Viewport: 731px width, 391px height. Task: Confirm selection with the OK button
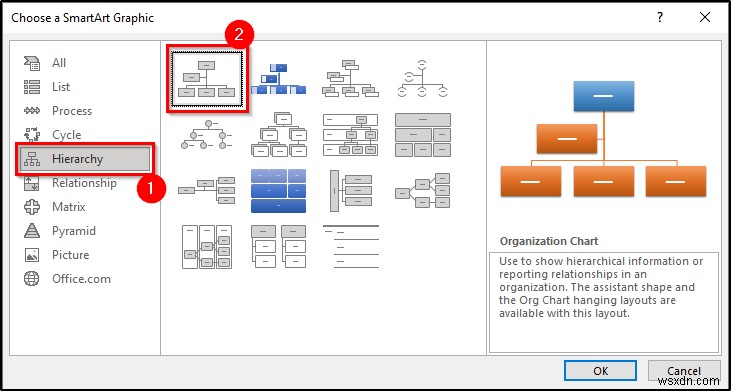600,371
